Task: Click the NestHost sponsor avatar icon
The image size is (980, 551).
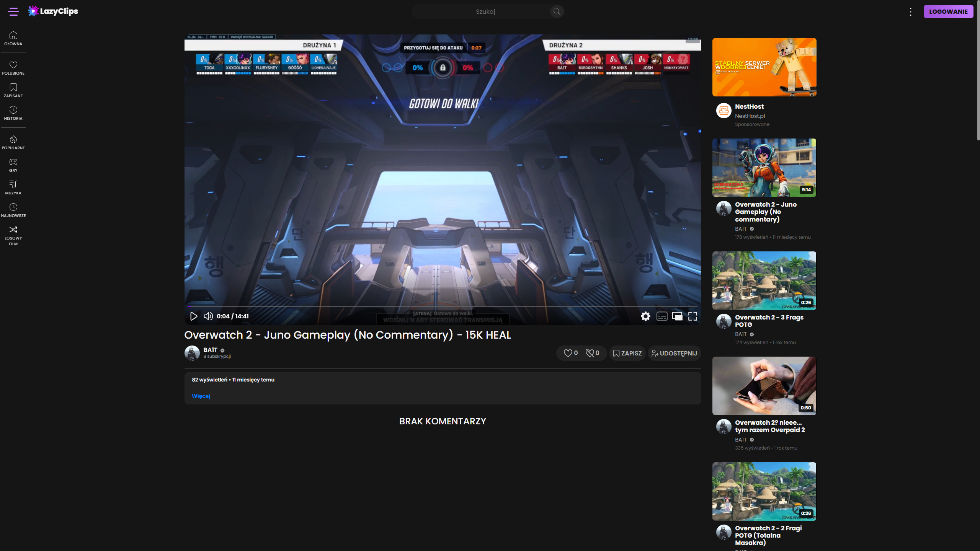Action: 724,111
